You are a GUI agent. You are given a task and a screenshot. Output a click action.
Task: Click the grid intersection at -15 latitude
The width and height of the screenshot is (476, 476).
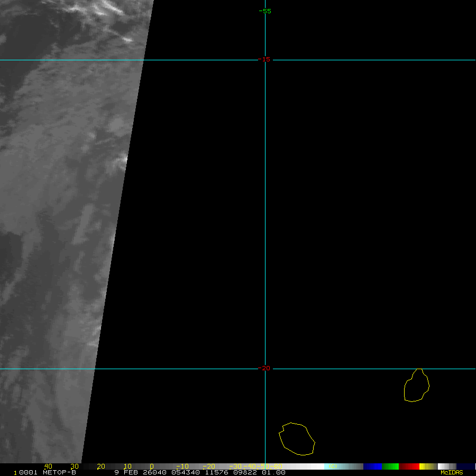tap(265, 60)
